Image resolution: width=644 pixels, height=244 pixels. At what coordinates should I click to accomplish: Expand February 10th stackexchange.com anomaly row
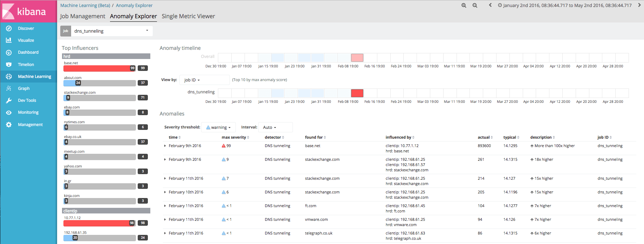click(165, 192)
